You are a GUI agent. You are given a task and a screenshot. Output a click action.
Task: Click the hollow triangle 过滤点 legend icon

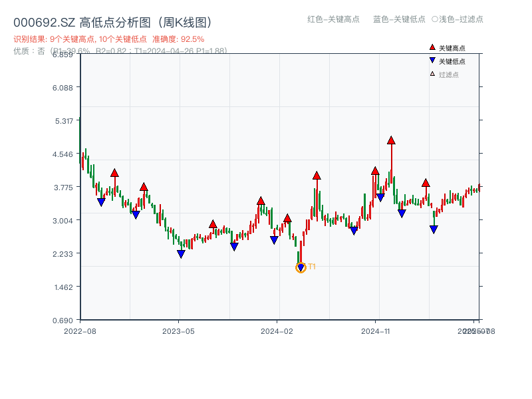point(432,74)
